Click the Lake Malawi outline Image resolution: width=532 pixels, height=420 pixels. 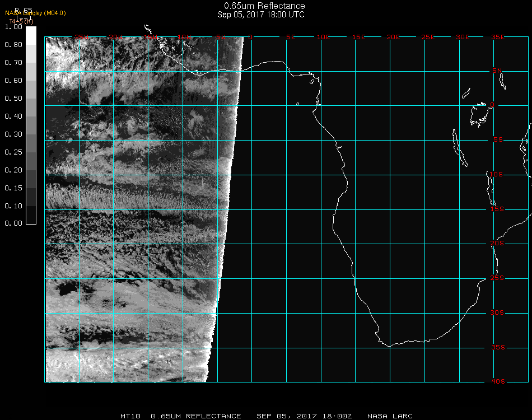[x=491, y=188]
